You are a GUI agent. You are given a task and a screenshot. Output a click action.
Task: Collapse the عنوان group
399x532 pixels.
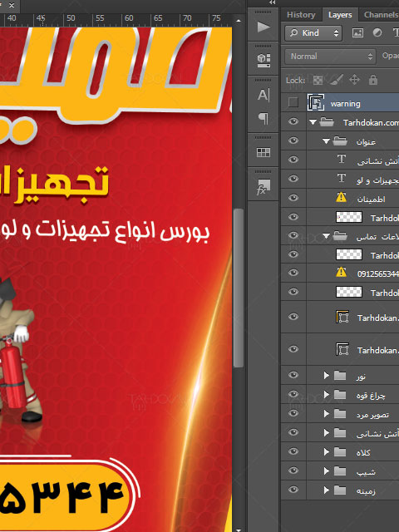click(x=326, y=140)
